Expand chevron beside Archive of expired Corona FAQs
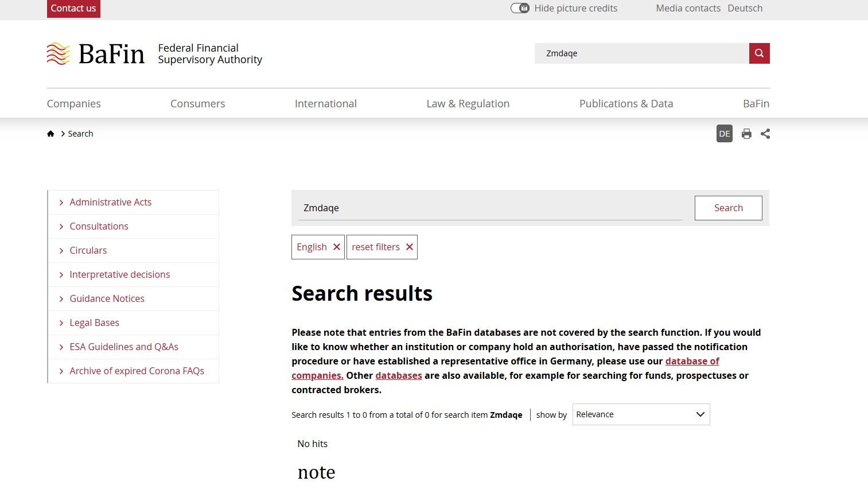868x493 pixels. coord(61,371)
